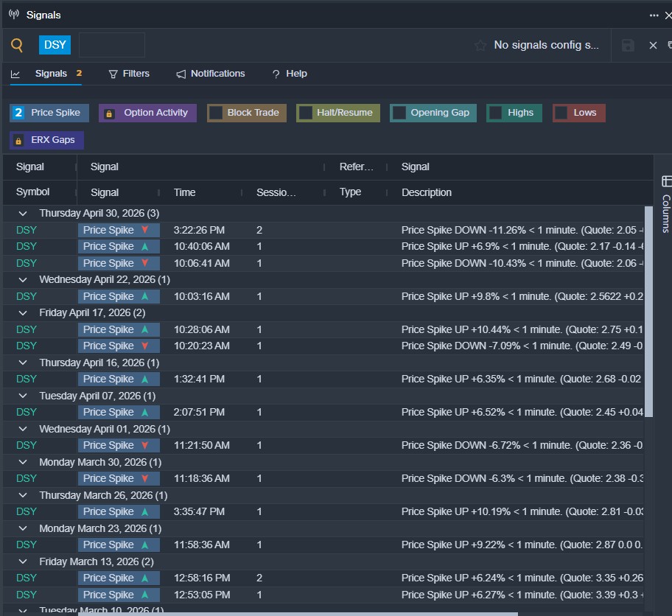Viewport: 672px width, 616px height.
Task: Collapse the Friday April 17, 2026 group
Action: (x=23, y=313)
